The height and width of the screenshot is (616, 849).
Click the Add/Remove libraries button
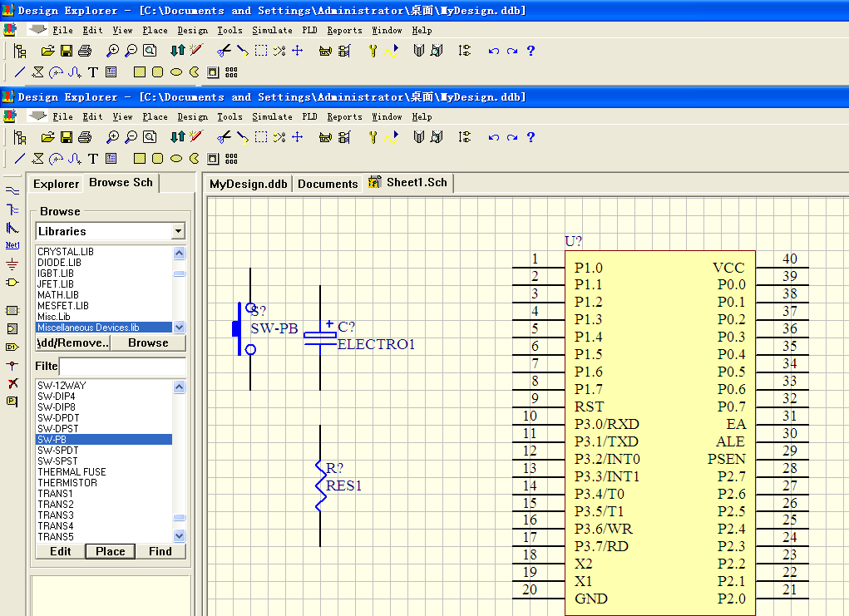pos(72,342)
